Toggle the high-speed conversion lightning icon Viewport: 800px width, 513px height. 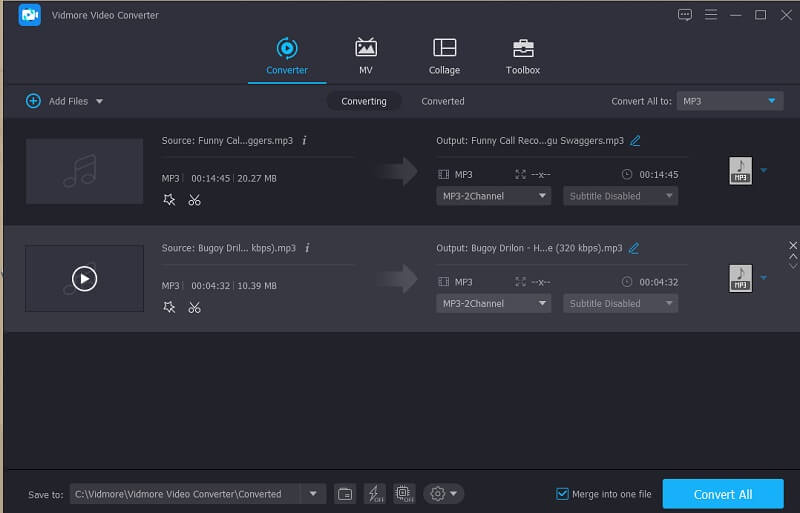[374, 493]
